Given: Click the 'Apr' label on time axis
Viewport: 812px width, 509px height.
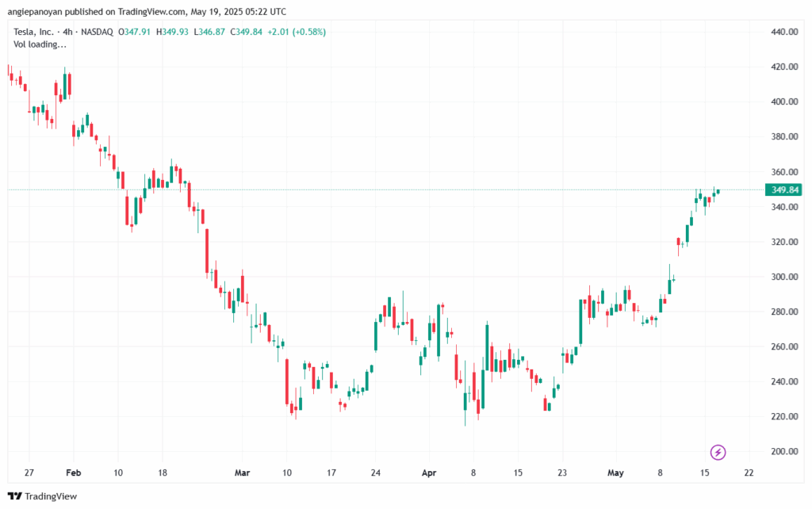Looking at the screenshot, I should 429,473.
